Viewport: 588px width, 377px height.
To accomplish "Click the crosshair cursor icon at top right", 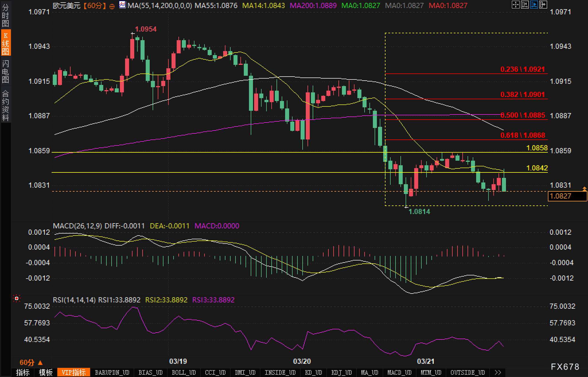I will click(516, 5).
